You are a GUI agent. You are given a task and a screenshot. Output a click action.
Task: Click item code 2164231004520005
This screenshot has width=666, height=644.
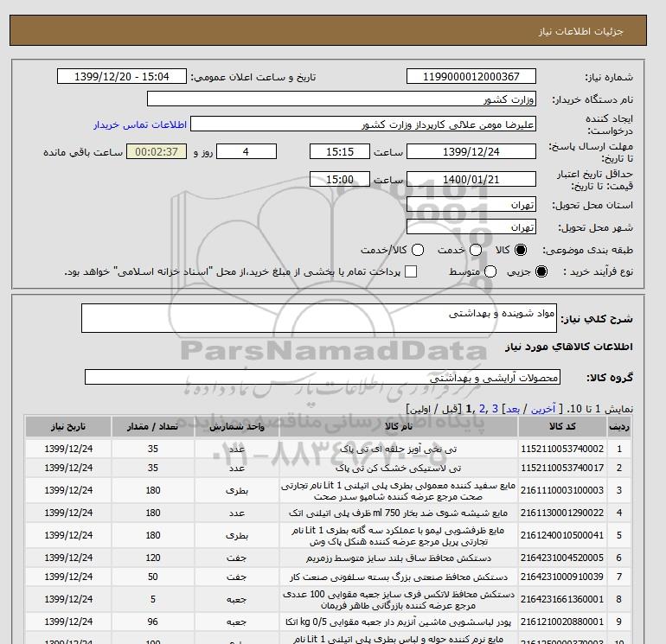point(562,558)
